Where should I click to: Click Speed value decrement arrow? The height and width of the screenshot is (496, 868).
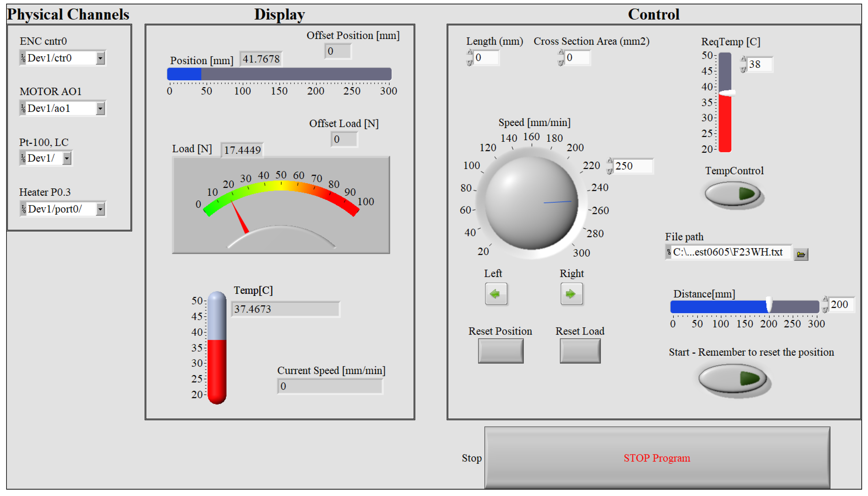(610, 171)
